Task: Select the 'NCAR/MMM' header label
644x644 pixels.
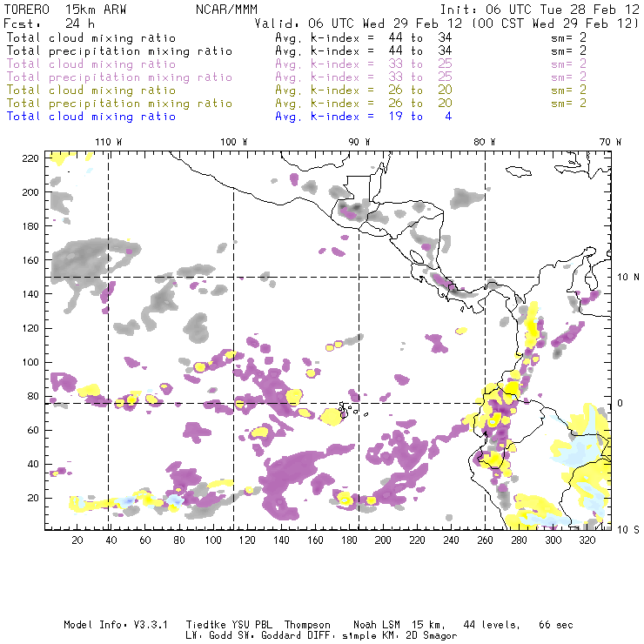Action: click(x=226, y=10)
